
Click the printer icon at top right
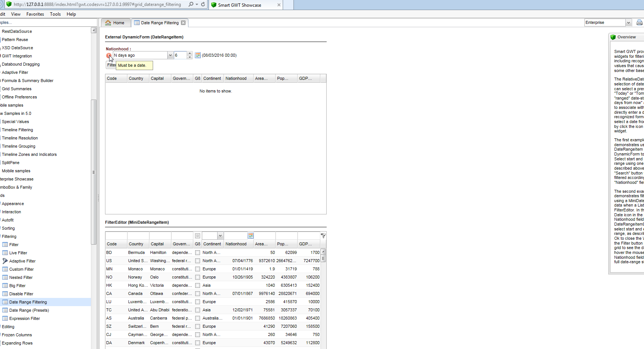[x=639, y=23]
